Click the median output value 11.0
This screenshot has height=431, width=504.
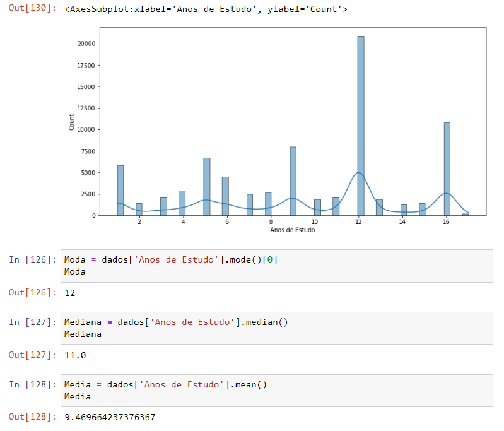(x=75, y=355)
